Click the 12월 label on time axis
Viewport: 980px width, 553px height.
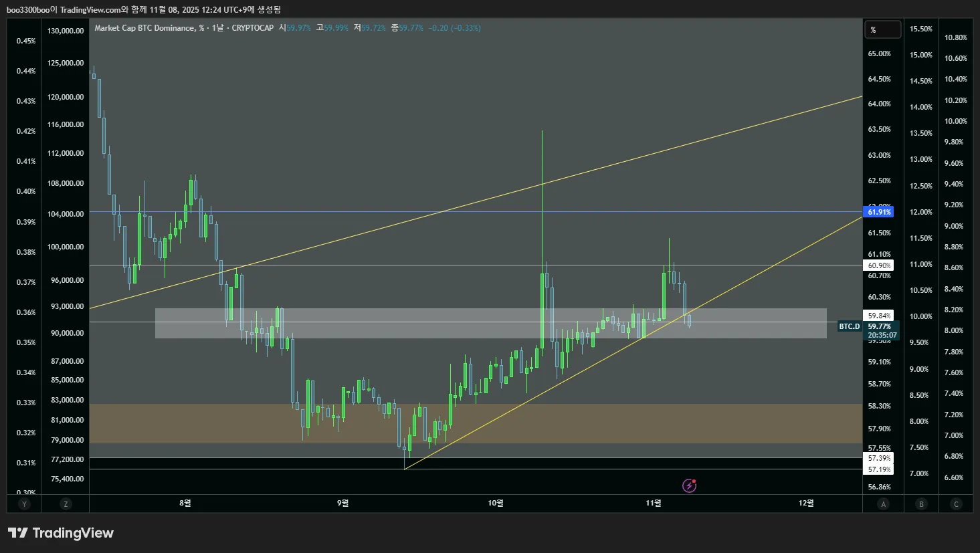click(x=806, y=504)
